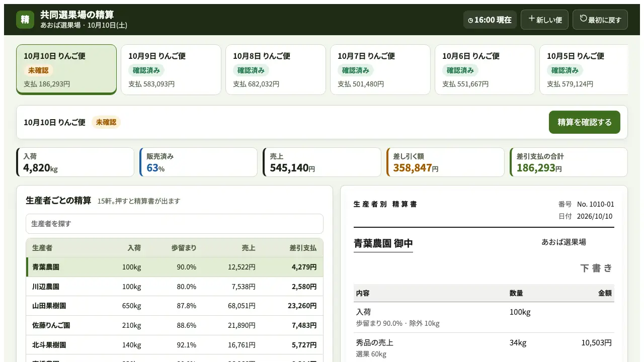The height and width of the screenshot is (362, 644).
Task: Click 確認済み badge on the 10月9日 card
Action: pos(146,70)
